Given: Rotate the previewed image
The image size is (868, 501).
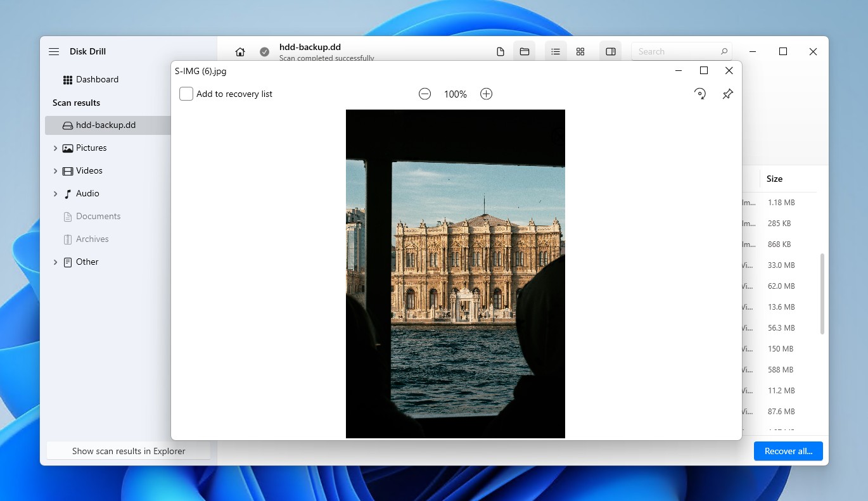Looking at the screenshot, I should pyautogui.click(x=700, y=93).
